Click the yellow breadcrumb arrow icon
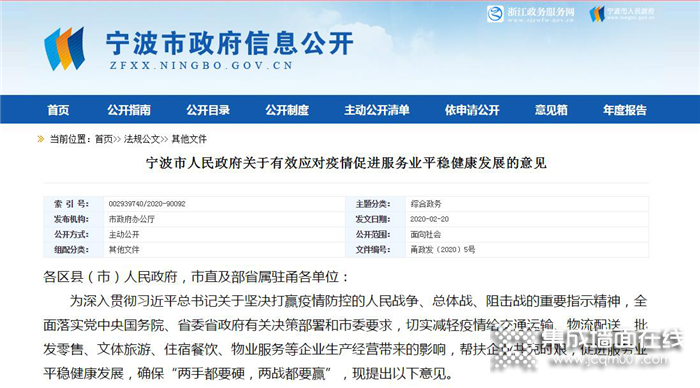Screen dimensions: 700x388 click(x=41, y=139)
